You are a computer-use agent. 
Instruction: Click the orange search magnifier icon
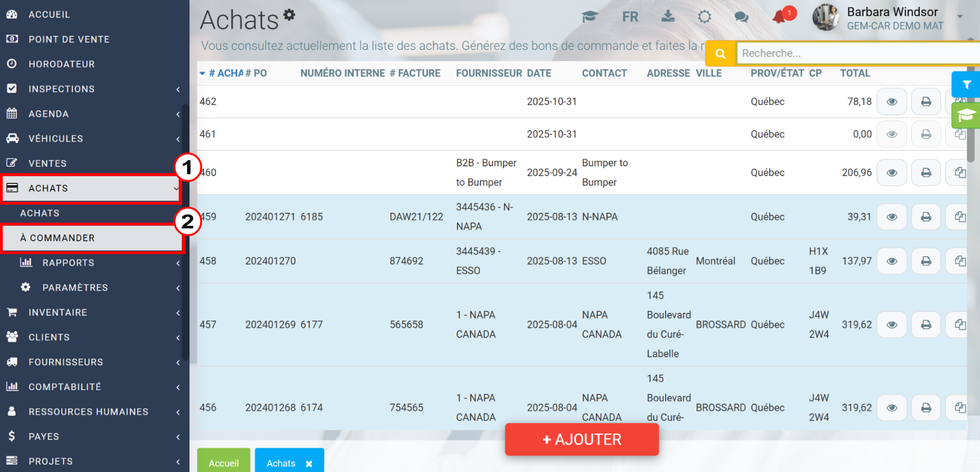click(720, 53)
